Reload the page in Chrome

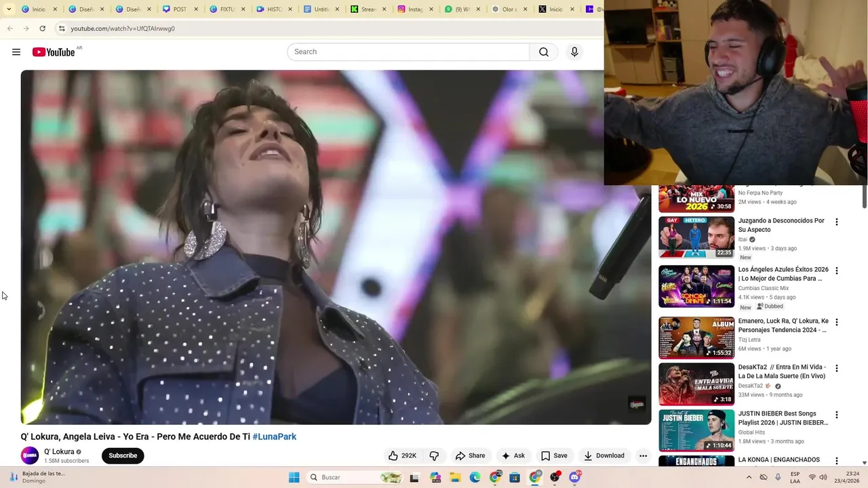point(42,28)
